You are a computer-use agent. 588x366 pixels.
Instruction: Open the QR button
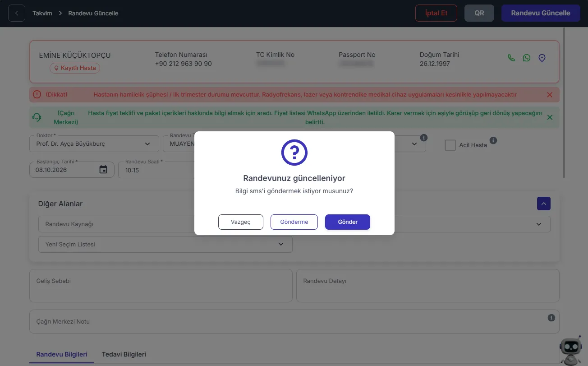click(479, 13)
